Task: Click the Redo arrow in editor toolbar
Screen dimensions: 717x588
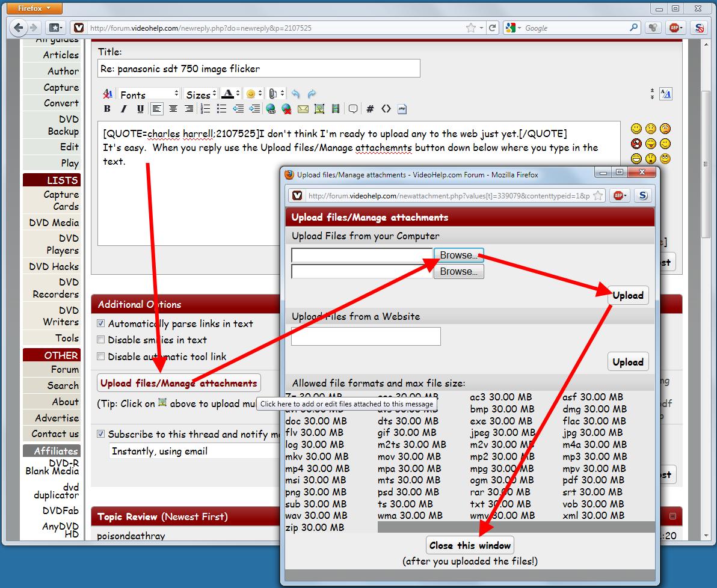Action: [x=312, y=94]
